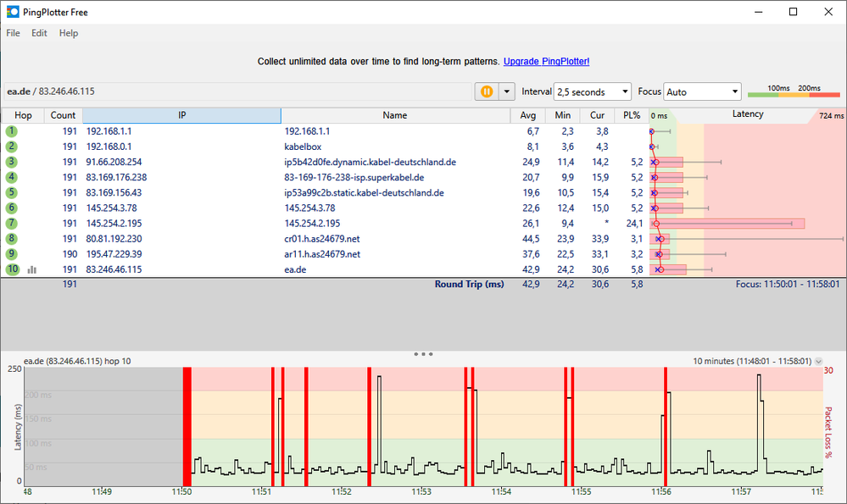The height and width of the screenshot is (504, 847).
Task: Open the dropdown arrow beside the pause button
Action: (507, 91)
